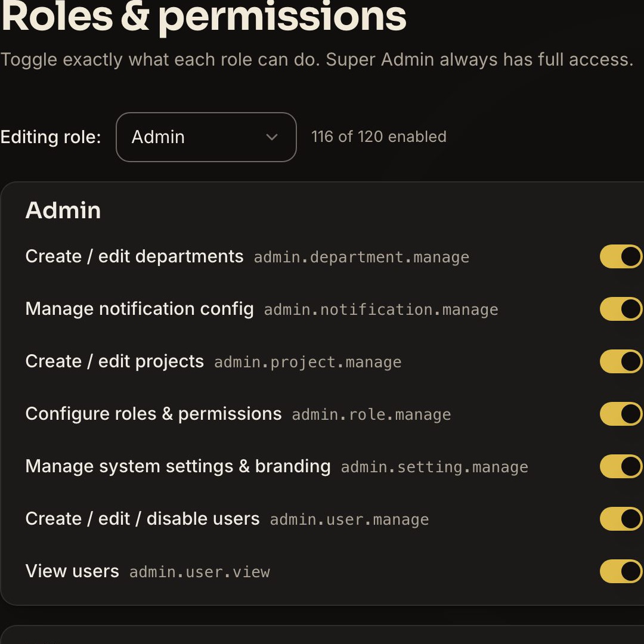The height and width of the screenshot is (644, 644).
Task: Click the Admin section heading
Action: (x=63, y=210)
